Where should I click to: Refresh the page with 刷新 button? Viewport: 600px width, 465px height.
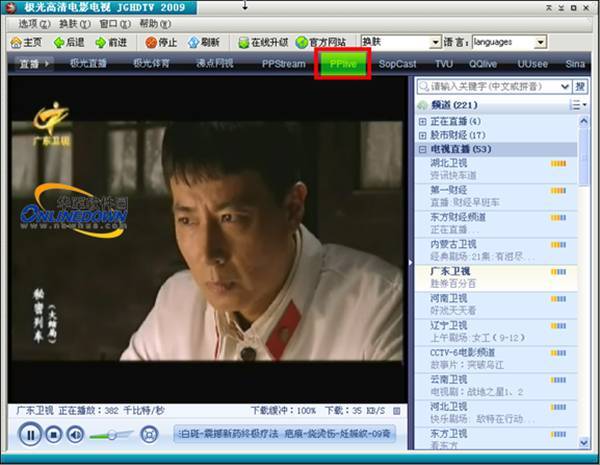[x=203, y=42]
